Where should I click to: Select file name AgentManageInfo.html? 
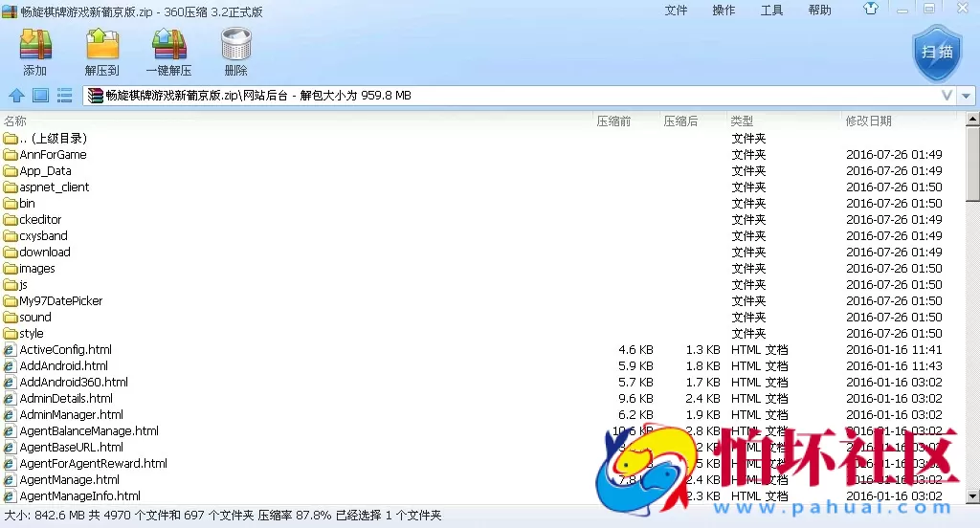coord(80,495)
